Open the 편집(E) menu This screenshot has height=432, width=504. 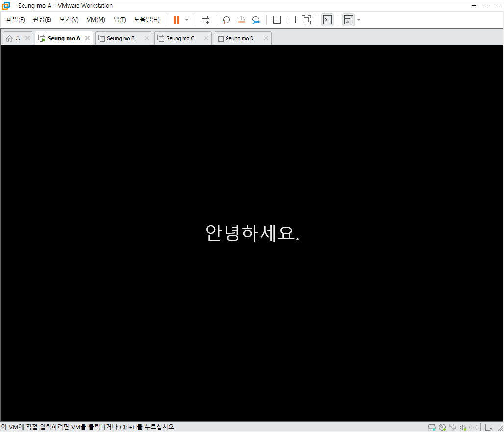[42, 19]
